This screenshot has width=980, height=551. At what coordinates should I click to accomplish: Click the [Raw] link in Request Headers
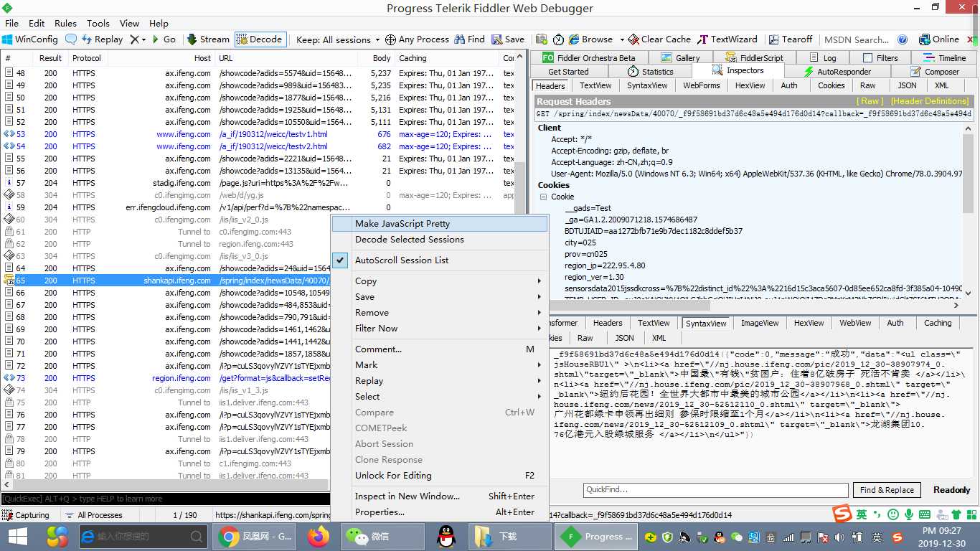(872, 101)
